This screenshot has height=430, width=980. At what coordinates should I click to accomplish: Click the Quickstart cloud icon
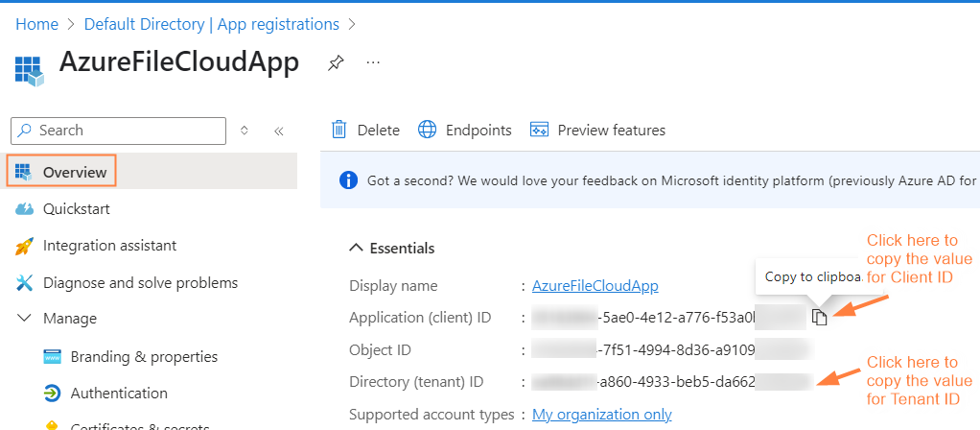25,208
